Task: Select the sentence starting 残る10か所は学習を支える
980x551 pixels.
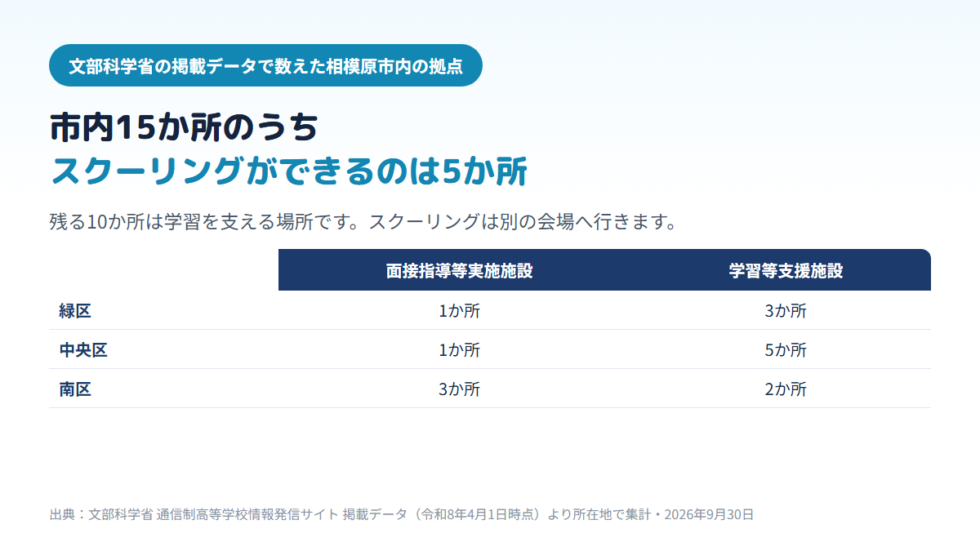Action: click(x=363, y=222)
